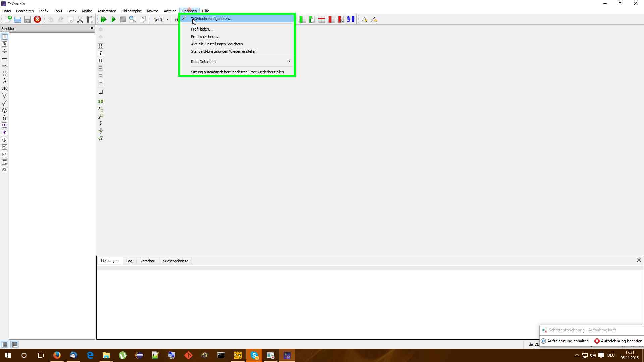
Task: Open the Makros menu
Action: click(x=153, y=11)
